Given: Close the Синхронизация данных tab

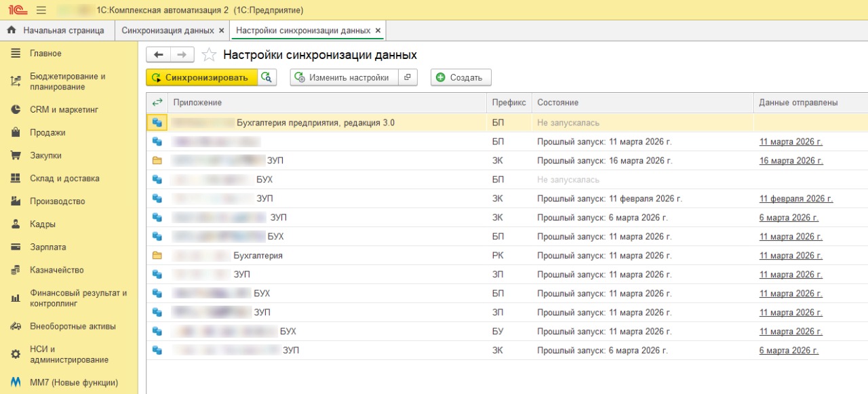Looking at the screenshot, I should pyautogui.click(x=221, y=31).
